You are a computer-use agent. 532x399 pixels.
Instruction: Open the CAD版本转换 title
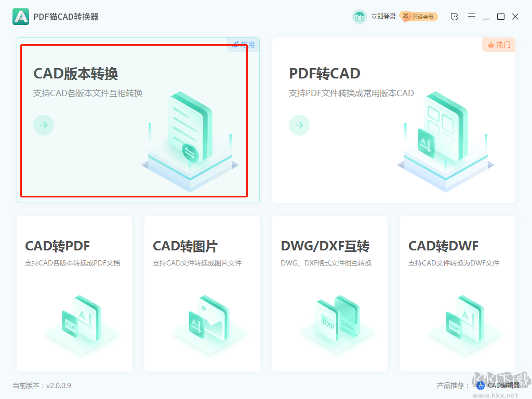(76, 74)
